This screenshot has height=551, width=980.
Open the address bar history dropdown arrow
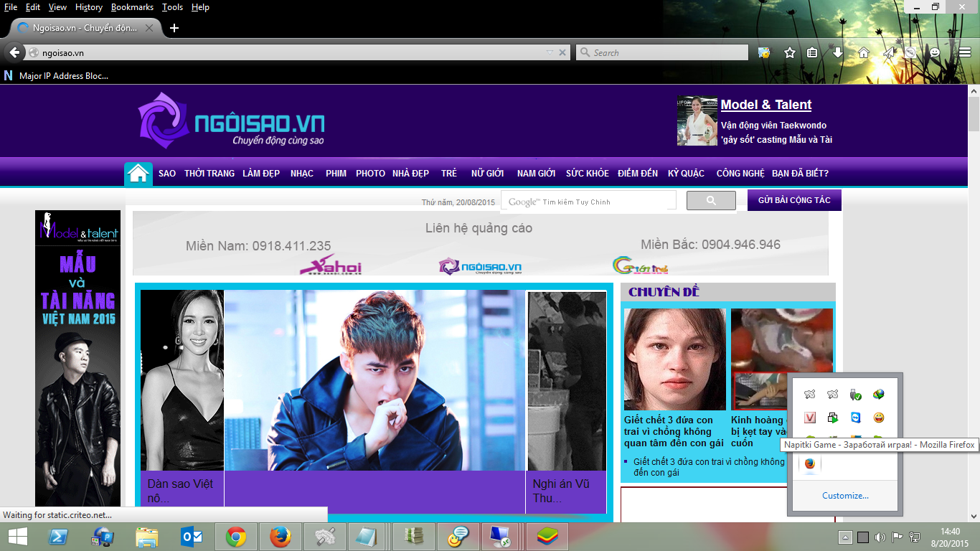click(550, 52)
